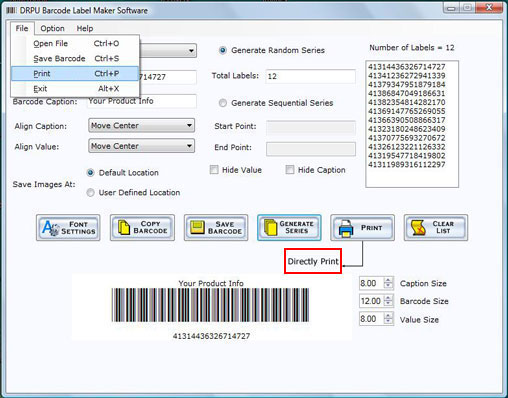
Task: Select list entry 41326123221126332
Action: 407,147
